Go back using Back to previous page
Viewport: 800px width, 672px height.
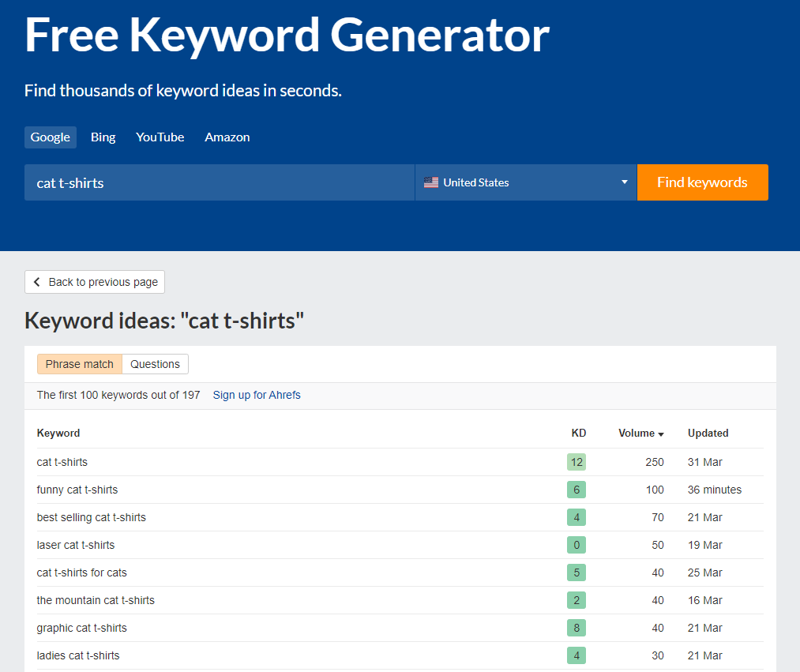pos(95,282)
